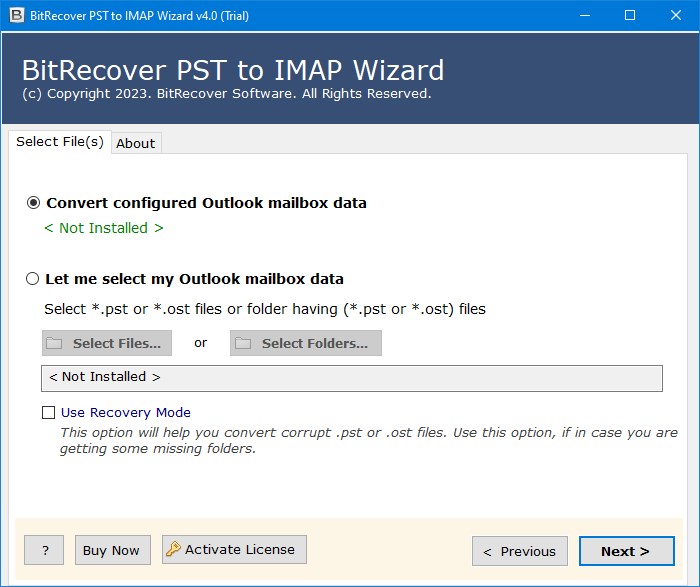700x587 pixels.
Task: Select Convert configured Outlook mailbox data option
Action: pos(33,203)
